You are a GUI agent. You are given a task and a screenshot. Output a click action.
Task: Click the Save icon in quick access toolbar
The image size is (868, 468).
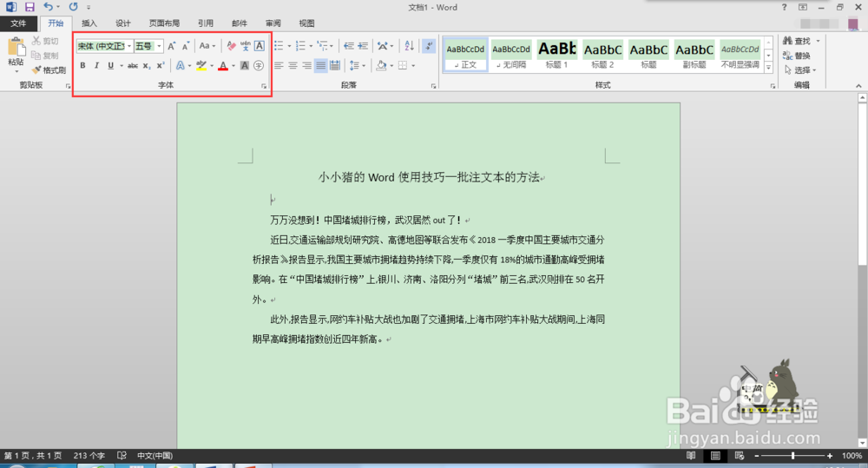tap(30, 7)
